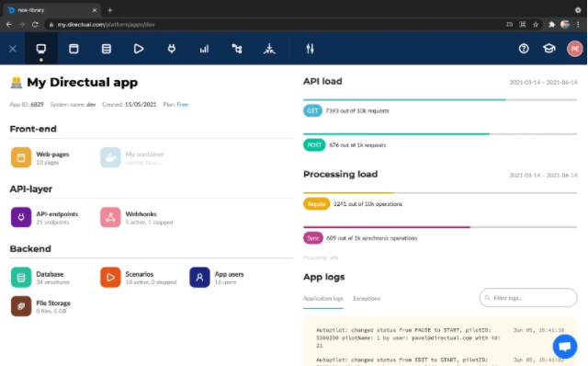Open the PE user avatar menu
The width and height of the screenshot is (588, 366).
pyautogui.click(x=574, y=49)
